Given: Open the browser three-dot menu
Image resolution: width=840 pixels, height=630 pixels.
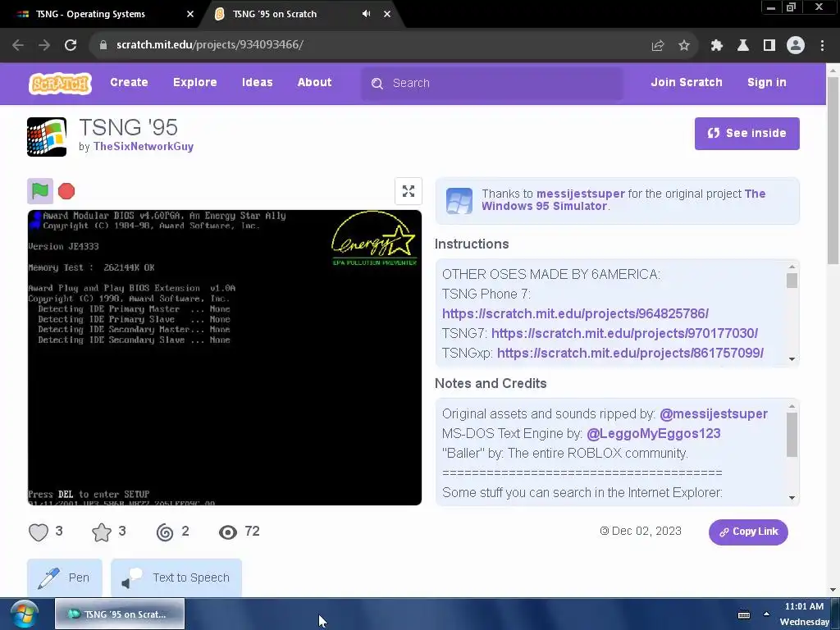Looking at the screenshot, I should click(x=822, y=46).
